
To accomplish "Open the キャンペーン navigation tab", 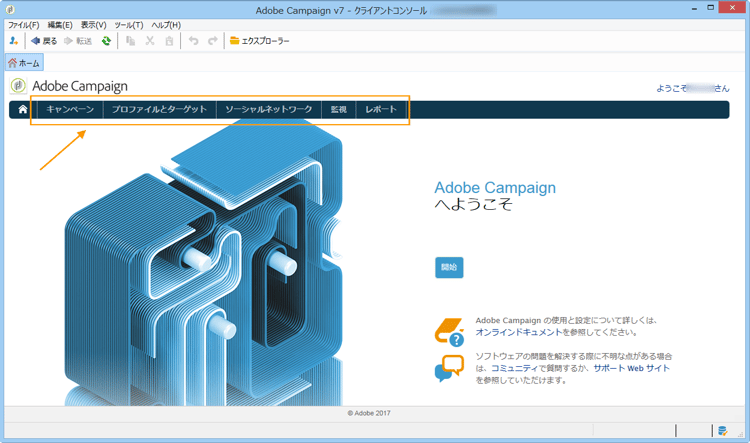I will (x=70, y=110).
